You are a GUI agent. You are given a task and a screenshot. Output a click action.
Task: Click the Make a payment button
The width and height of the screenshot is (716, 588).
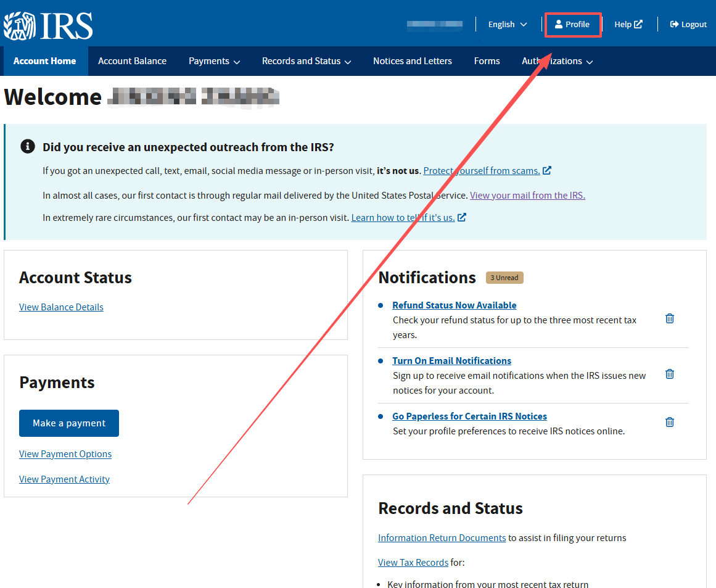[x=69, y=423]
